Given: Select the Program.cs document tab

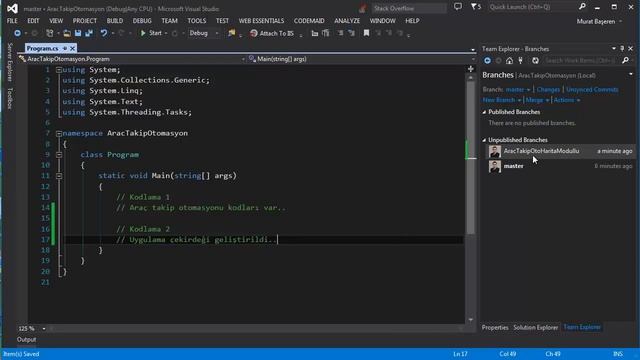Looking at the screenshot, I should pos(42,49).
